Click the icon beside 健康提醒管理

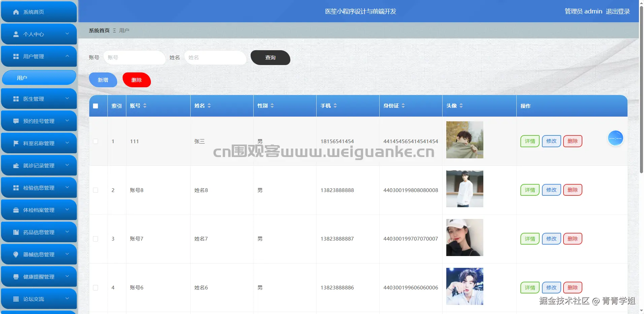(x=16, y=277)
